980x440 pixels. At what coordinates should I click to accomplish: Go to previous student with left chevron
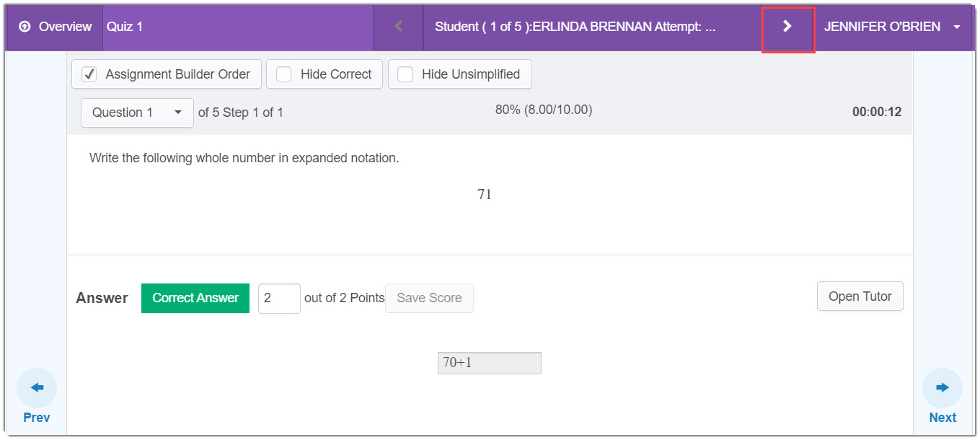(398, 27)
